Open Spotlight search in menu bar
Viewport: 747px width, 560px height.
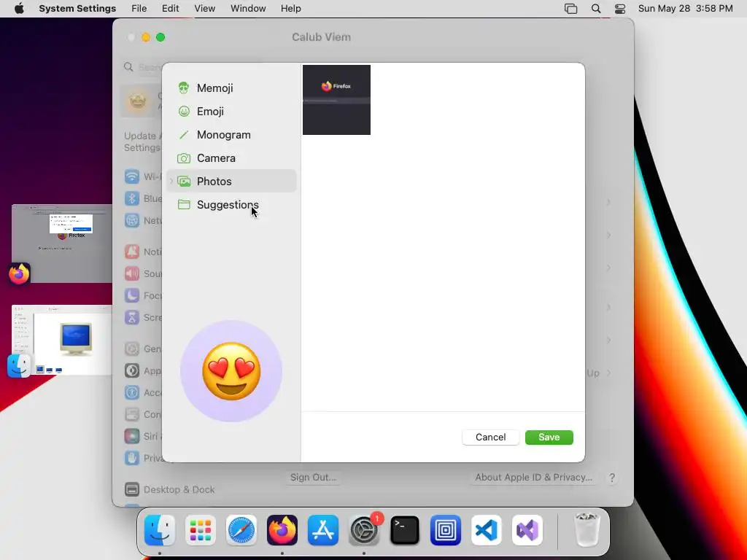coord(596,9)
